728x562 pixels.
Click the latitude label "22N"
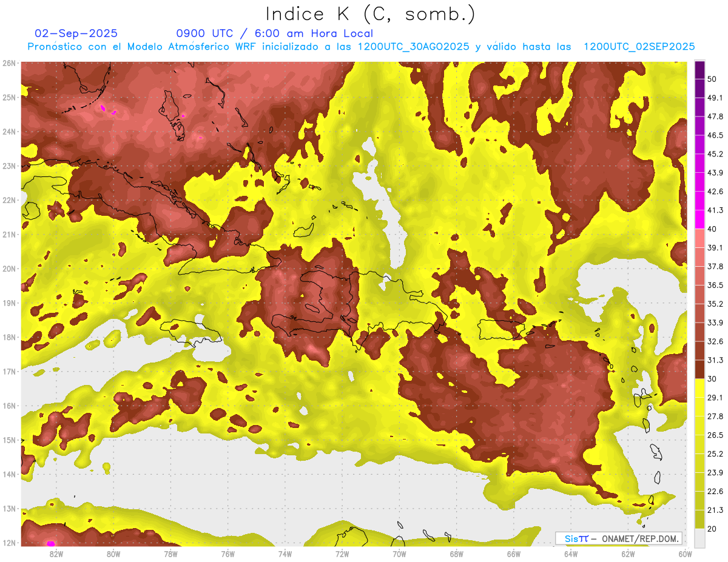tap(9, 200)
